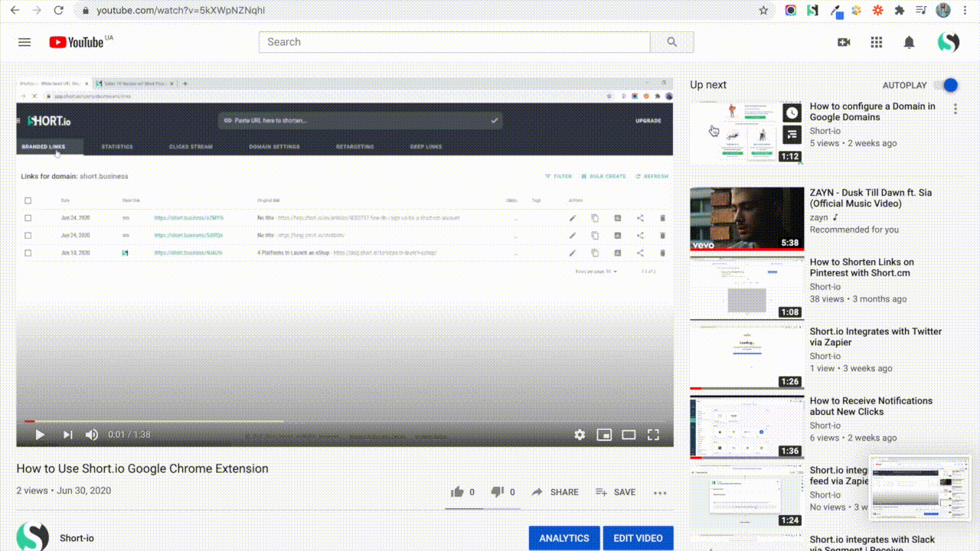Open the Create video camera icon
980x551 pixels.
(x=844, y=42)
